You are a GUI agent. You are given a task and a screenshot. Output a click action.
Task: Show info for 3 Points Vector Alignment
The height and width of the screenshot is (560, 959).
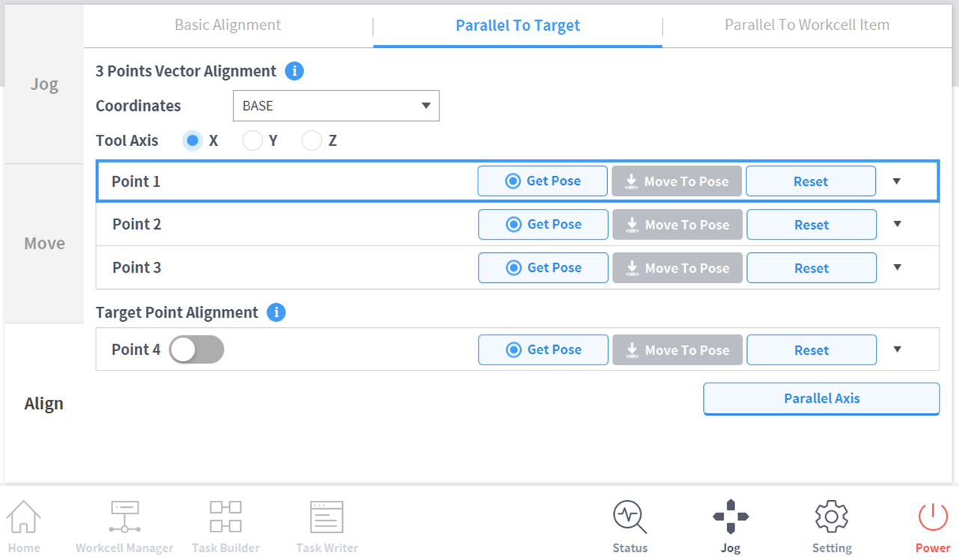tap(294, 72)
